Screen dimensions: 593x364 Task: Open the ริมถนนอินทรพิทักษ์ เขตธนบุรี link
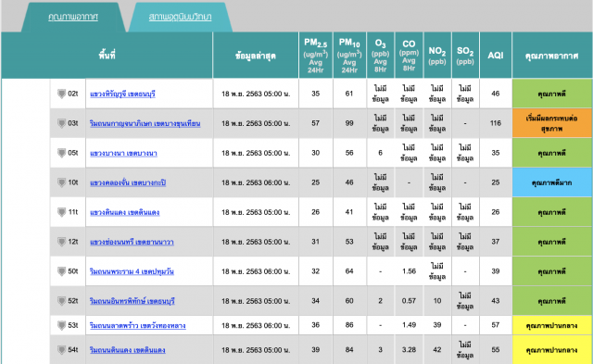132,301
